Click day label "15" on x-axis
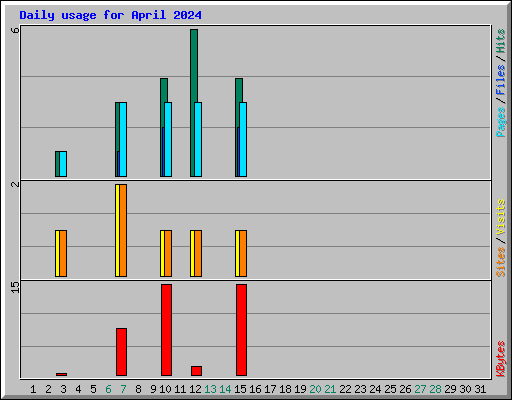 click(x=240, y=389)
